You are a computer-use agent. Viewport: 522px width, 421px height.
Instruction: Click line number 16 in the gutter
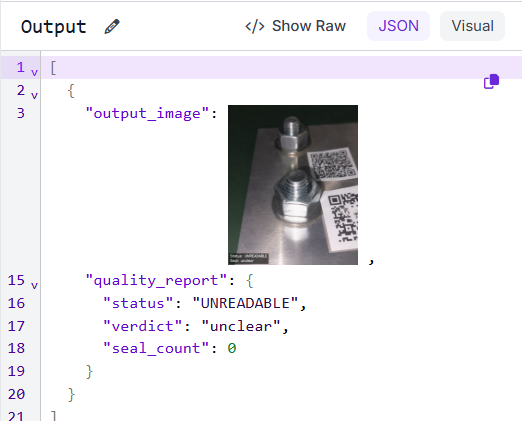[x=16, y=303]
